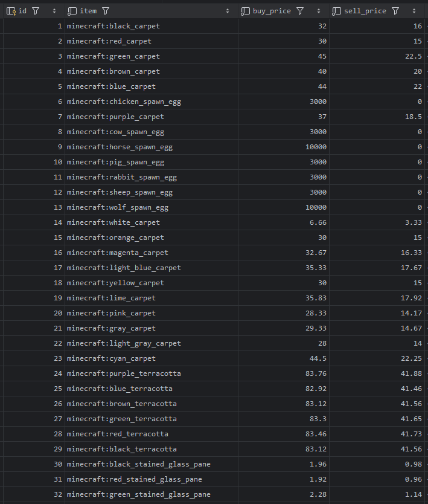The width and height of the screenshot is (428, 504).
Task: Select cell minecraft:sheep_spawn_egg
Action: click(x=152, y=192)
